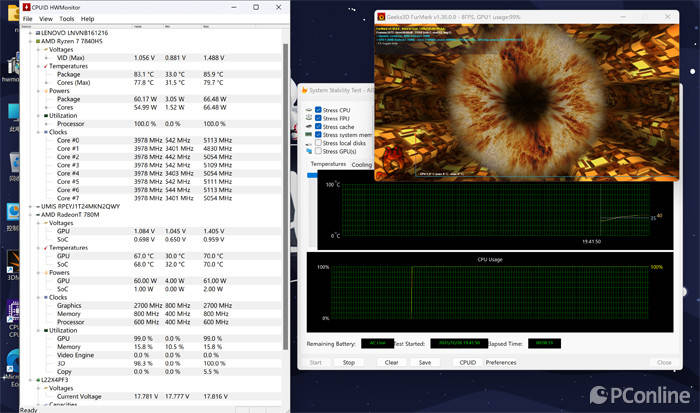Image resolution: width=700 pixels, height=413 pixels.
Task: Switch to the Temperatures tab
Action: (x=328, y=164)
